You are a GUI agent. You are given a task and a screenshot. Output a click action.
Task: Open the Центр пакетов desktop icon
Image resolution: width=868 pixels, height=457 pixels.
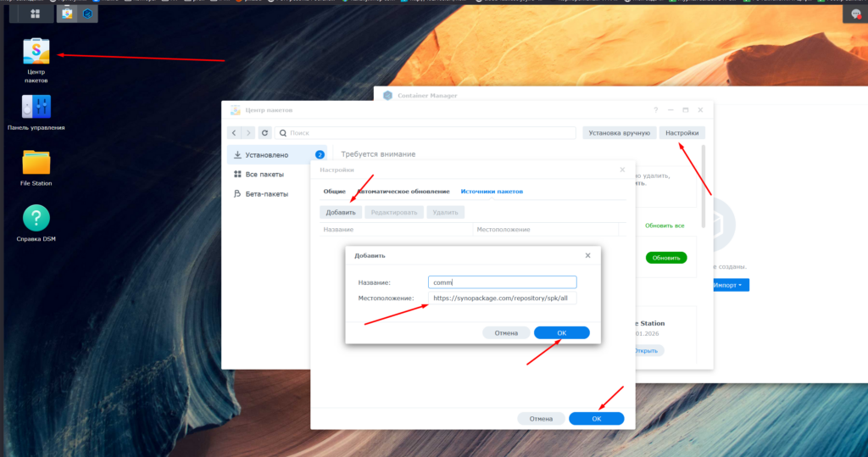[x=36, y=53]
